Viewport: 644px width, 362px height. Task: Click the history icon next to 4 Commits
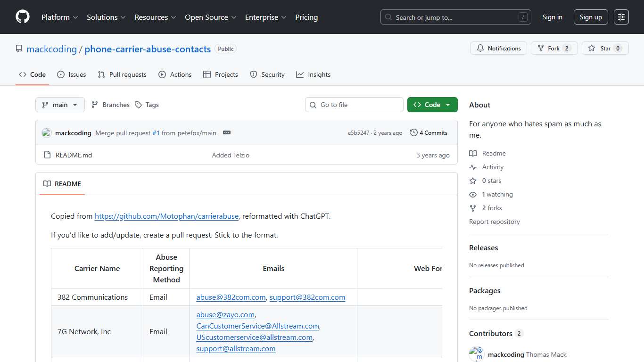coord(414,132)
